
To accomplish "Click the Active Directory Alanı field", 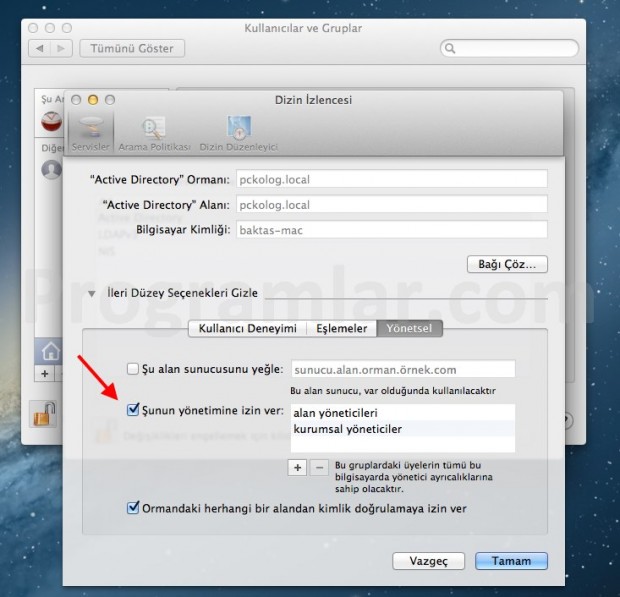I will coord(391,204).
